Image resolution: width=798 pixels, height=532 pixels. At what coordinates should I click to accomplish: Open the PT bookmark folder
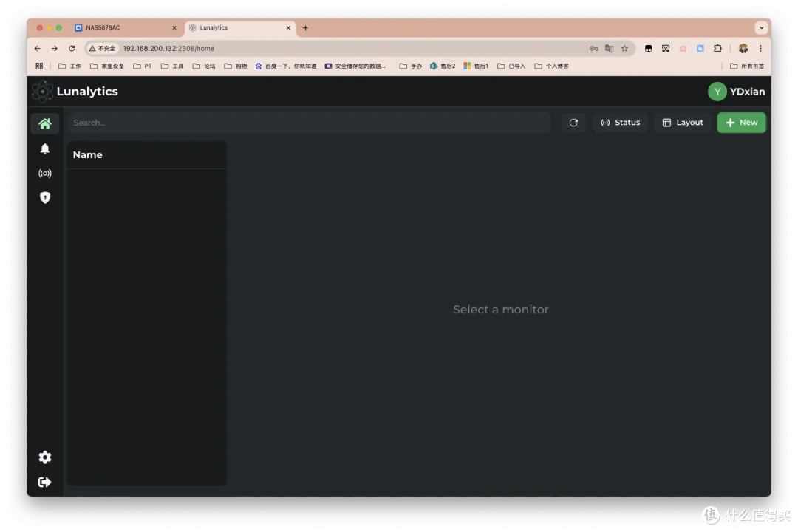coord(143,66)
